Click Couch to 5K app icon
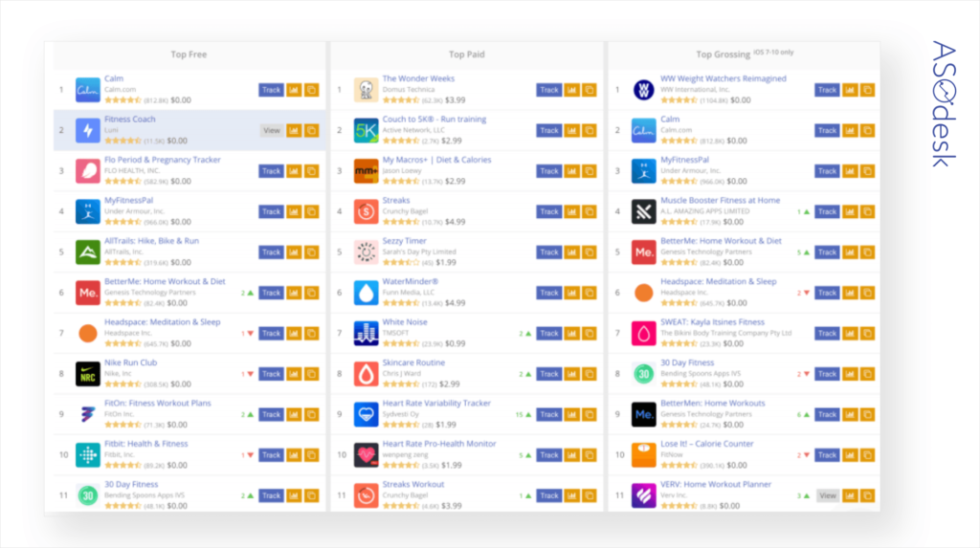 pyautogui.click(x=366, y=131)
